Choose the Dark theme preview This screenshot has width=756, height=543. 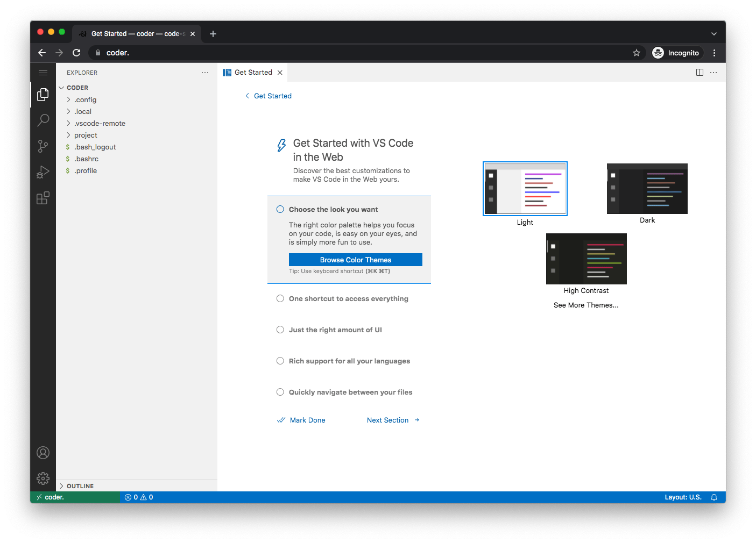coord(647,189)
